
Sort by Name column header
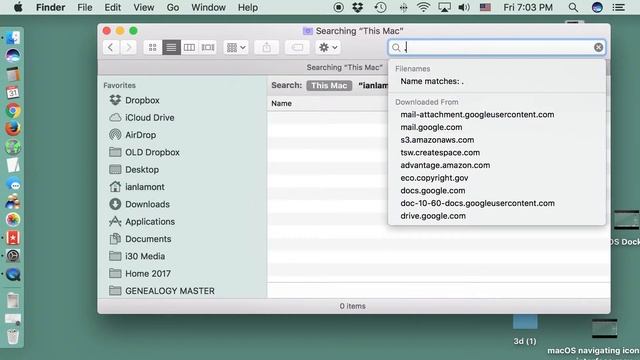[x=282, y=103]
